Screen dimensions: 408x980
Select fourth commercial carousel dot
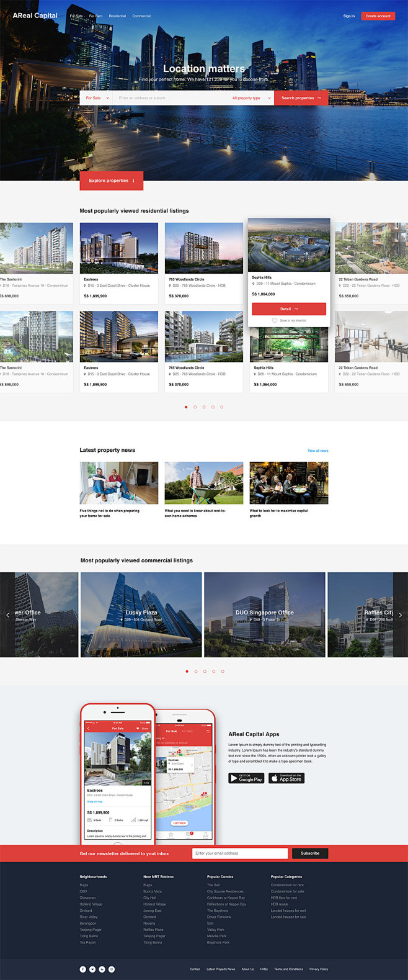pos(214,671)
